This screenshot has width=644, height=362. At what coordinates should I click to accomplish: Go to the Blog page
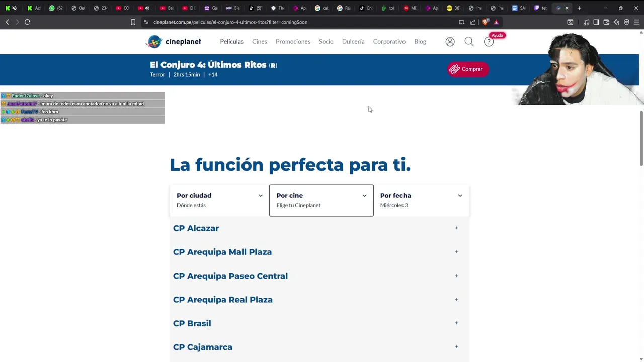420,42
